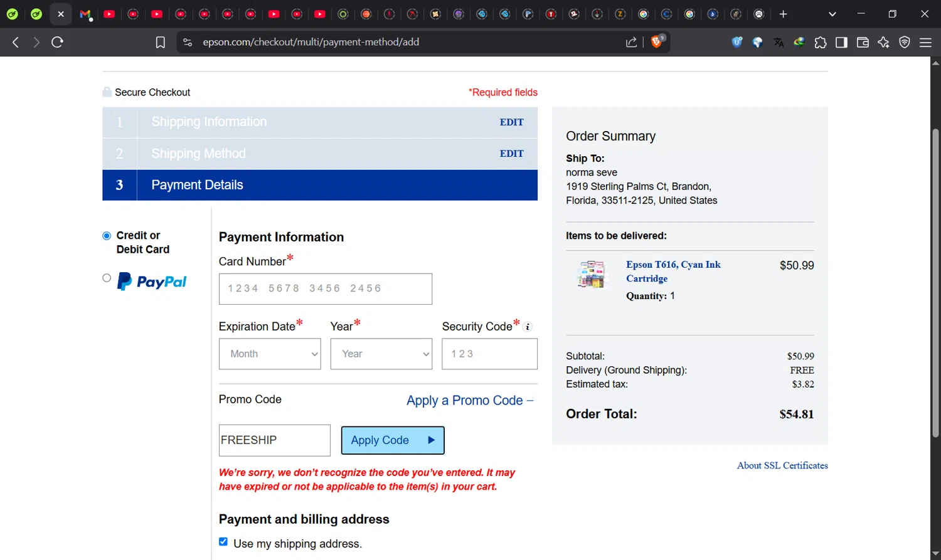Click the FREE delivery value
Image resolution: width=941 pixels, height=560 pixels.
[802, 370]
